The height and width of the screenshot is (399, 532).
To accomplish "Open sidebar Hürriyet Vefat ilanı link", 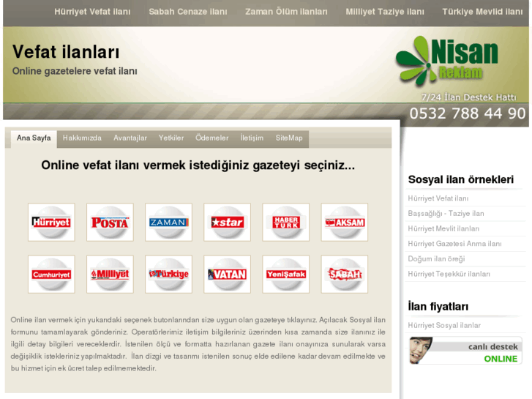I will (438, 198).
